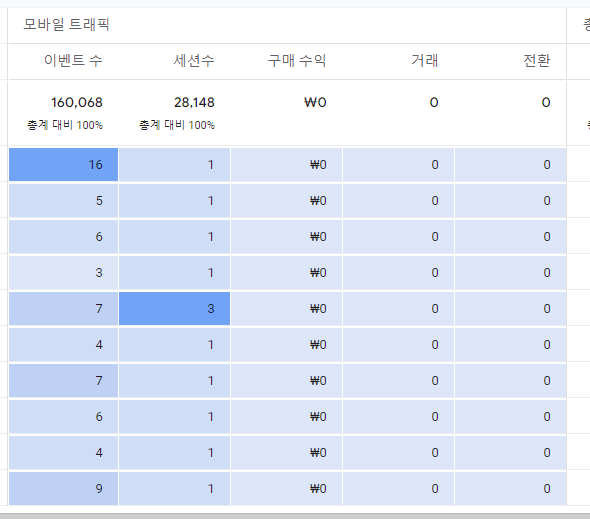
Task: Click session value 1 in the 5-events row
Action: click(175, 201)
